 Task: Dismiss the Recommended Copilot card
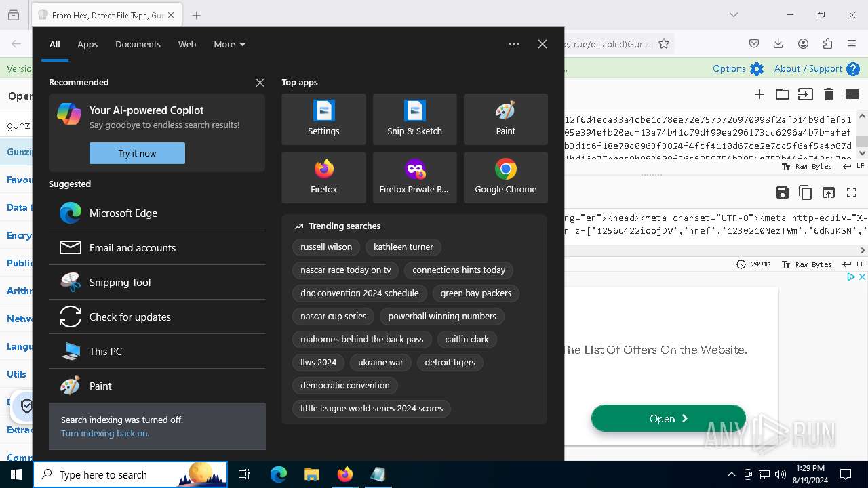[260, 82]
